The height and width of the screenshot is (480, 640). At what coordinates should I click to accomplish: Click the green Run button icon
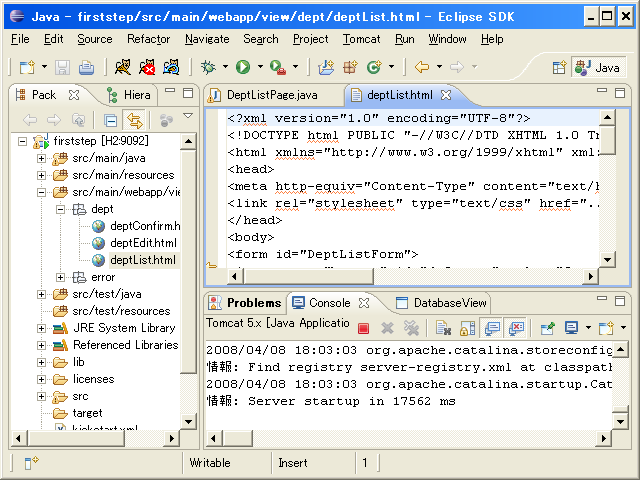tap(242, 67)
